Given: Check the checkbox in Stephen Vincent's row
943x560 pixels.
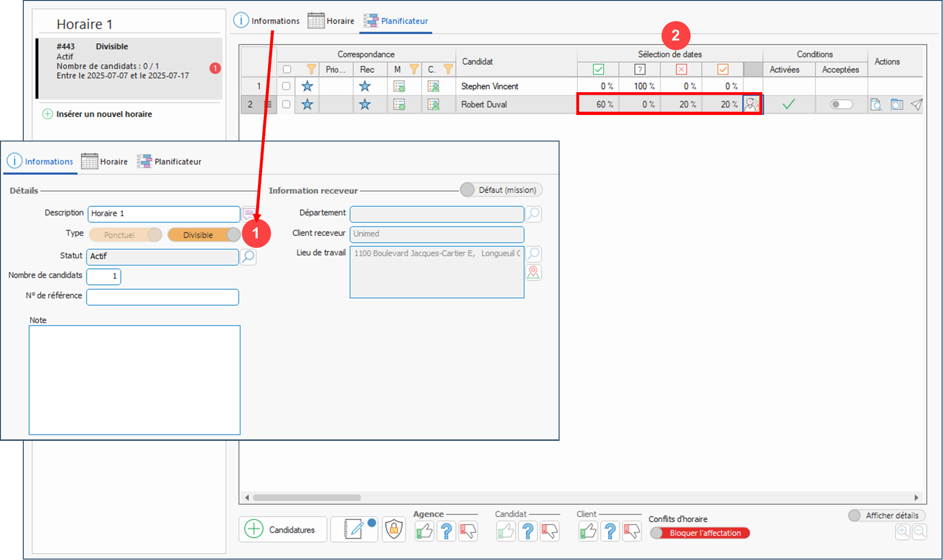Looking at the screenshot, I should tap(287, 86).
